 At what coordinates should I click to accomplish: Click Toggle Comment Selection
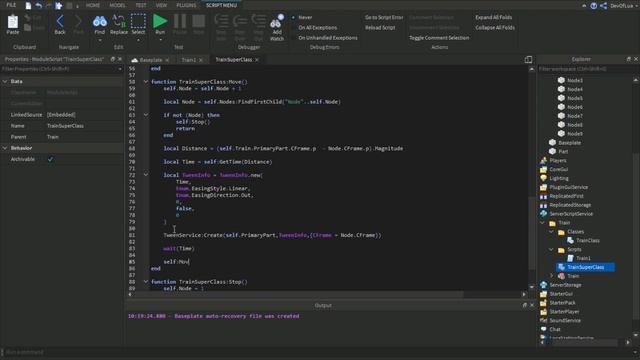coord(439,38)
